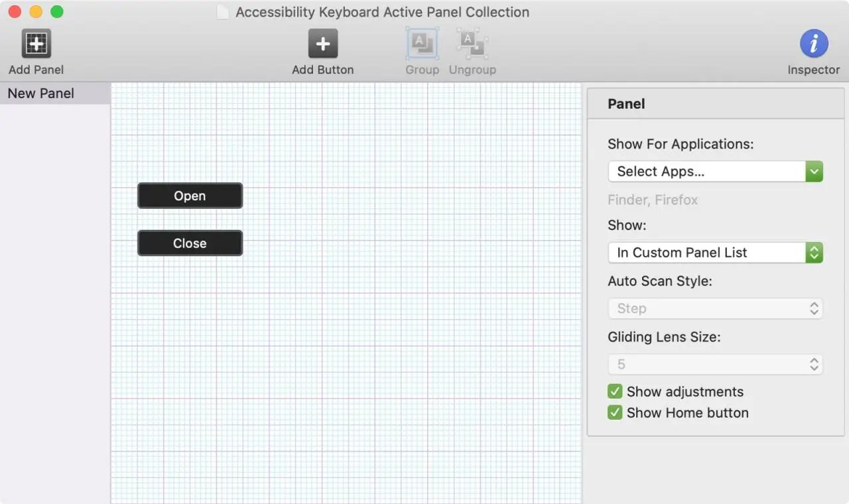This screenshot has width=849, height=504.
Task: Click the Add Panel toolbar icon
Action: point(36,44)
